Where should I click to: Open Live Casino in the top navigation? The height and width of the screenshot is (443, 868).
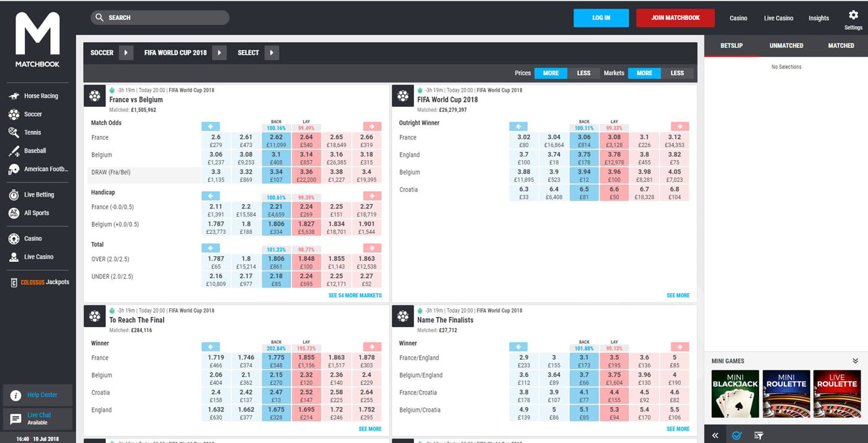pos(779,18)
